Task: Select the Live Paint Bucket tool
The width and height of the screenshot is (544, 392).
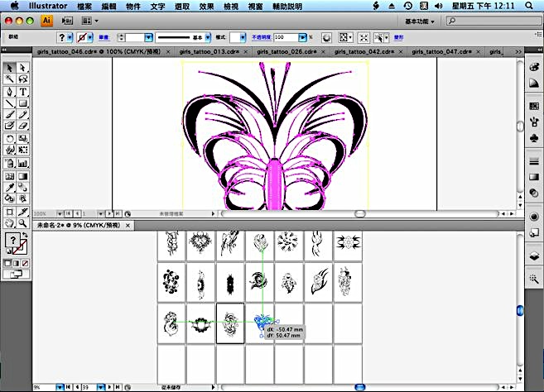Action: [10, 198]
